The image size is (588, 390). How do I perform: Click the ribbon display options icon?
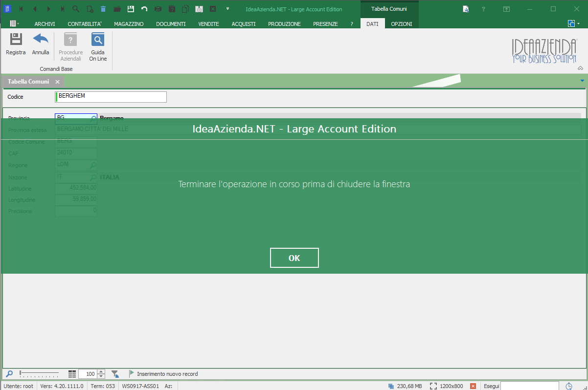[507, 9]
